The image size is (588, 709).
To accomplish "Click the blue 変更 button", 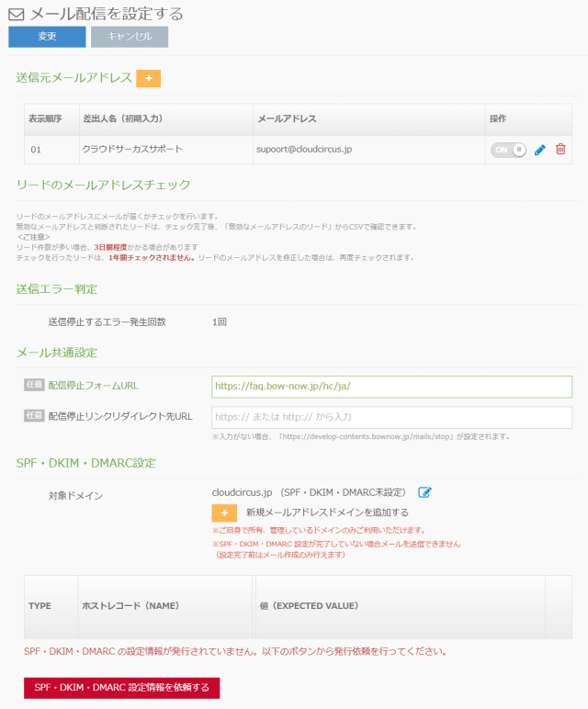I will [47, 37].
